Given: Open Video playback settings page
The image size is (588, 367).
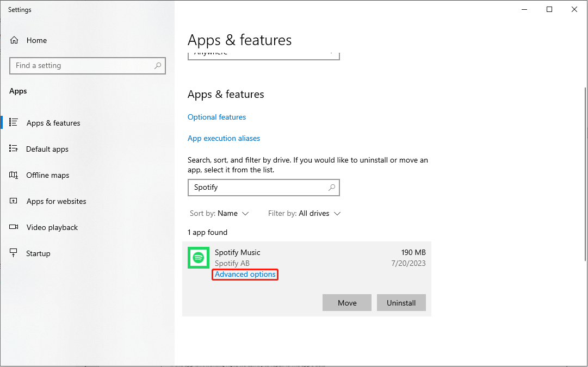Looking at the screenshot, I should 52,228.
